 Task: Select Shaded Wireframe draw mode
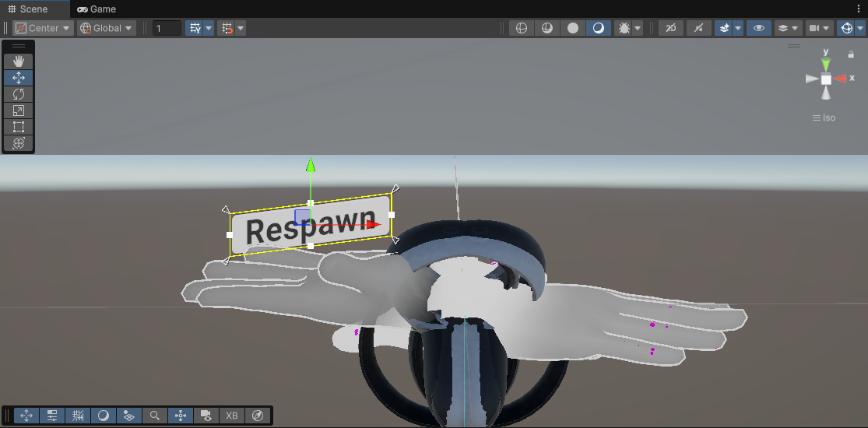click(547, 28)
